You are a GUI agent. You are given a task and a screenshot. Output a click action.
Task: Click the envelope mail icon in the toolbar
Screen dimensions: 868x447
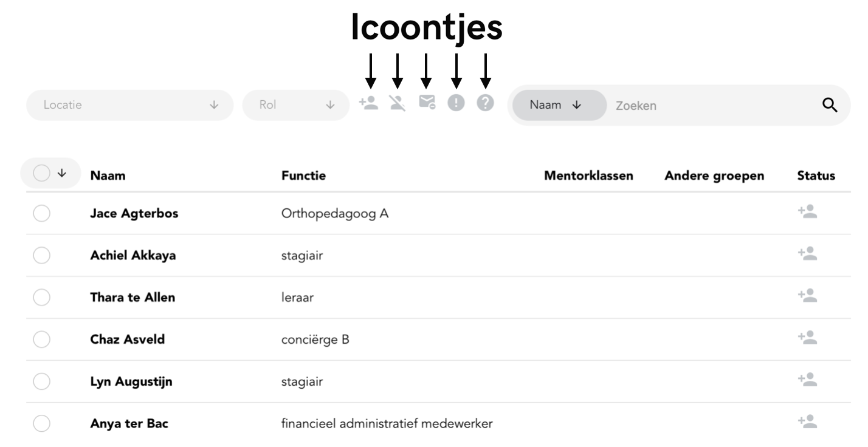[x=427, y=103]
